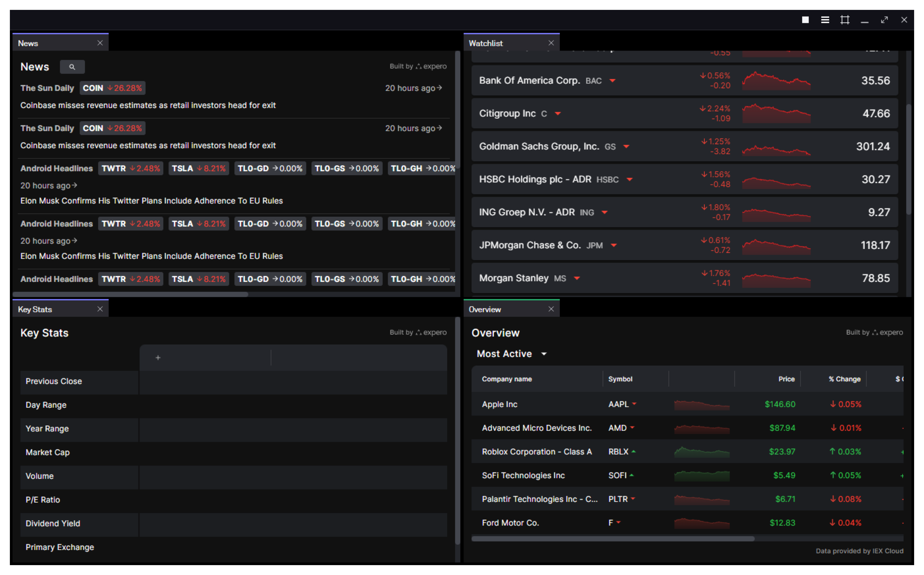Open first Elon Musk Confirms Twitter Plans headline

coord(151,201)
